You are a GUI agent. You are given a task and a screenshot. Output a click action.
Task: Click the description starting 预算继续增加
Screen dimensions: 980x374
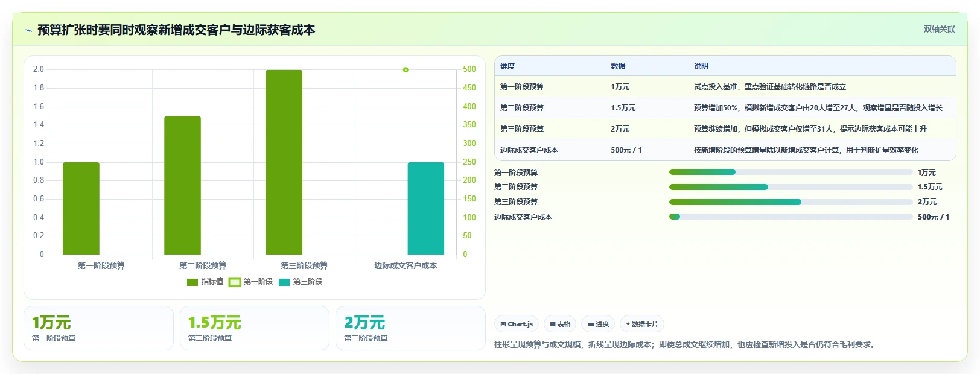click(810, 129)
